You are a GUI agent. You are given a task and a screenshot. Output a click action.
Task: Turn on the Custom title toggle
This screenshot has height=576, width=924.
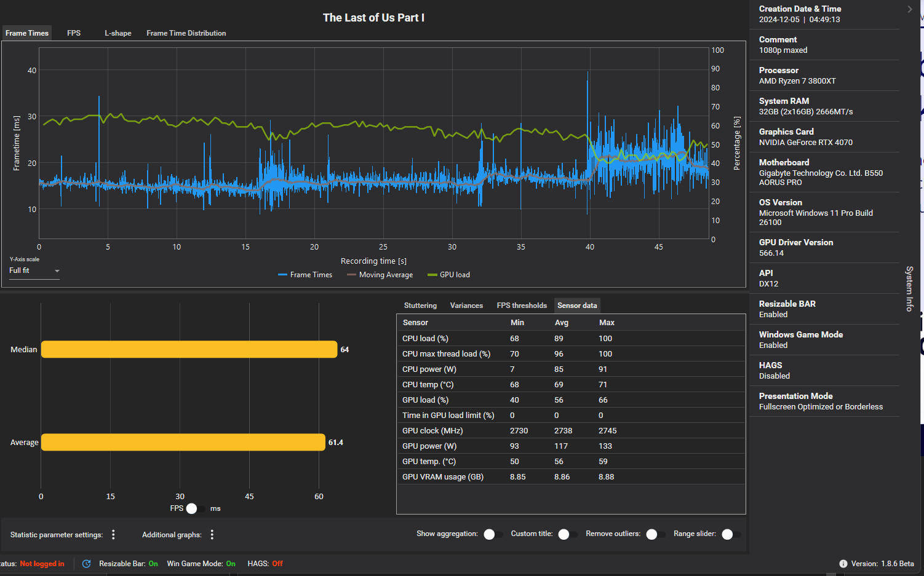[x=567, y=534]
